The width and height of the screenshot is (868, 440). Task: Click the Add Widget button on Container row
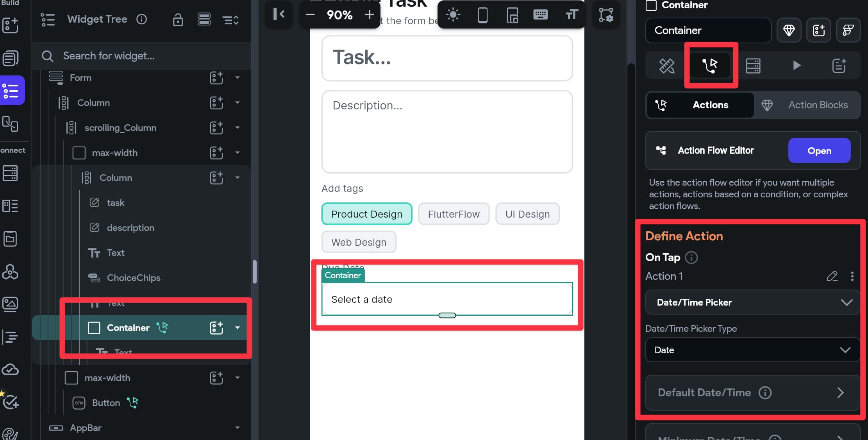click(216, 327)
